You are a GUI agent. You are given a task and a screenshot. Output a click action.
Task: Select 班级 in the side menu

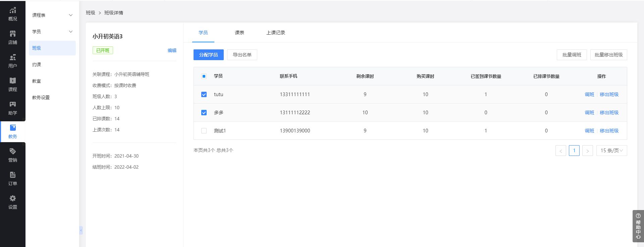coord(52,48)
